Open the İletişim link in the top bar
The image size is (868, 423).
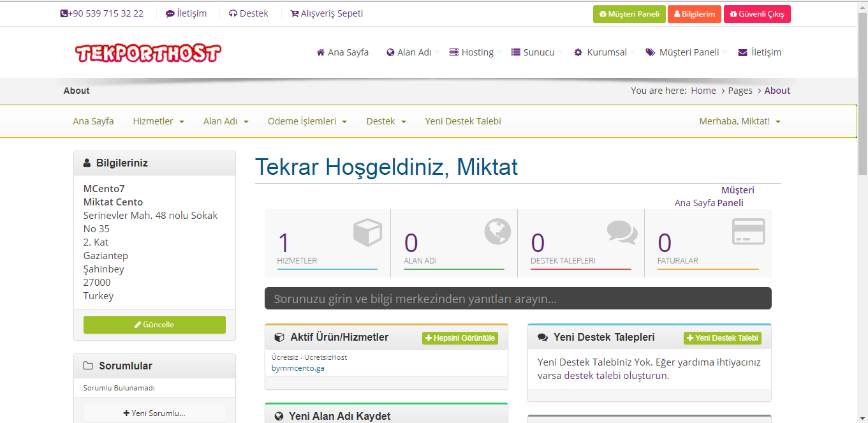186,13
